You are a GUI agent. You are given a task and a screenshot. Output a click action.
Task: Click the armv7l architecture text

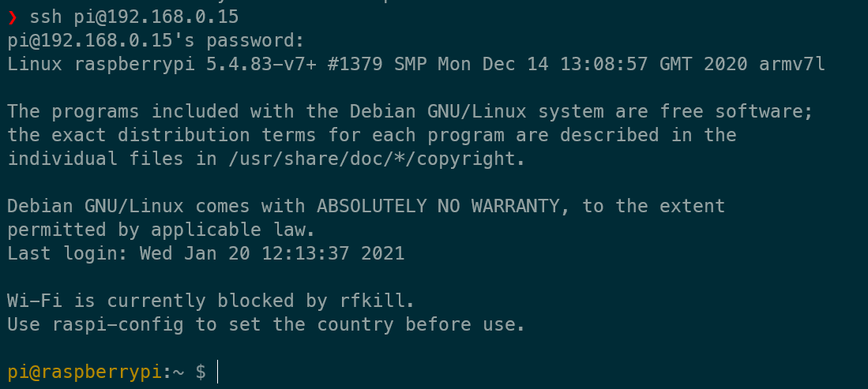pyautogui.click(x=792, y=65)
